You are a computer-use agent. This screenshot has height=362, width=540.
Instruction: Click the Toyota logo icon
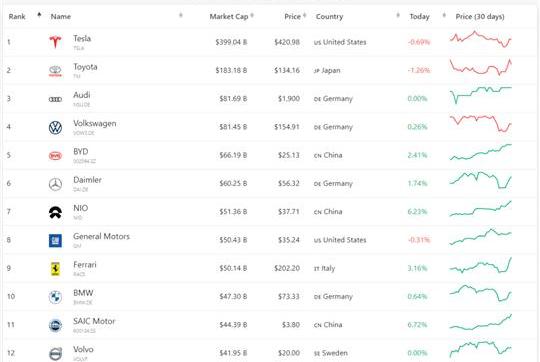tap(55, 71)
